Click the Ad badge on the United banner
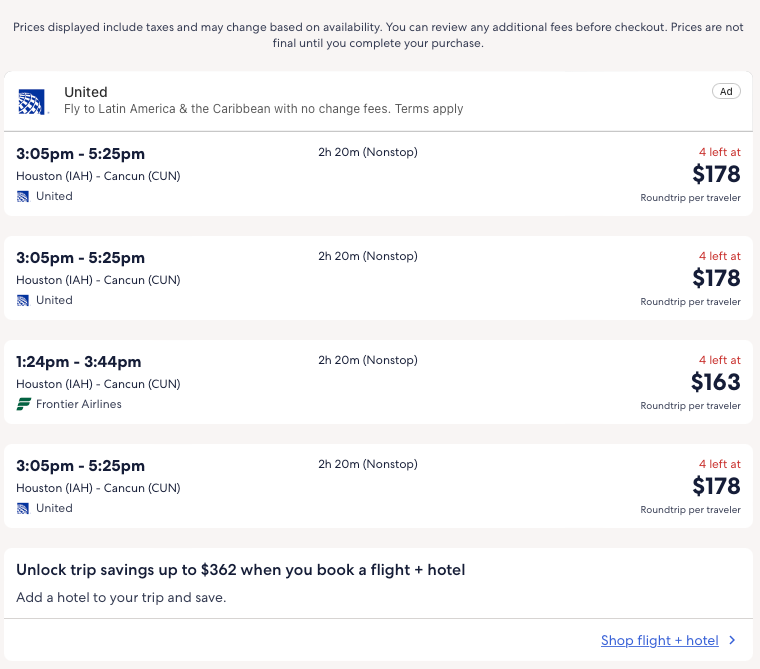The height and width of the screenshot is (669, 760). [x=727, y=91]
